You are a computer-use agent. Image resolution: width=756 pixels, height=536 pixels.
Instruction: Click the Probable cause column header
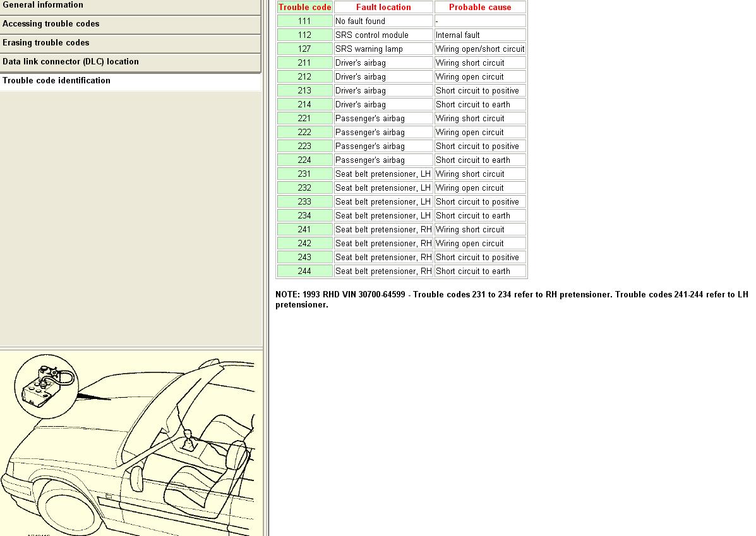(x=480, y=8)
